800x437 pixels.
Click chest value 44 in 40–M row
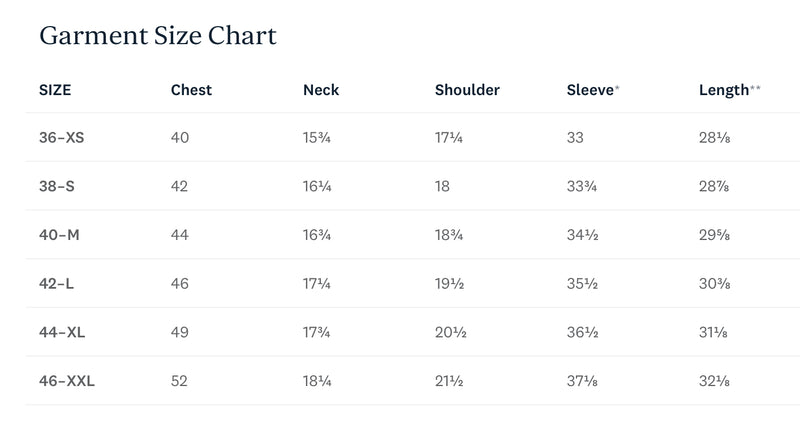pos(180,235)
